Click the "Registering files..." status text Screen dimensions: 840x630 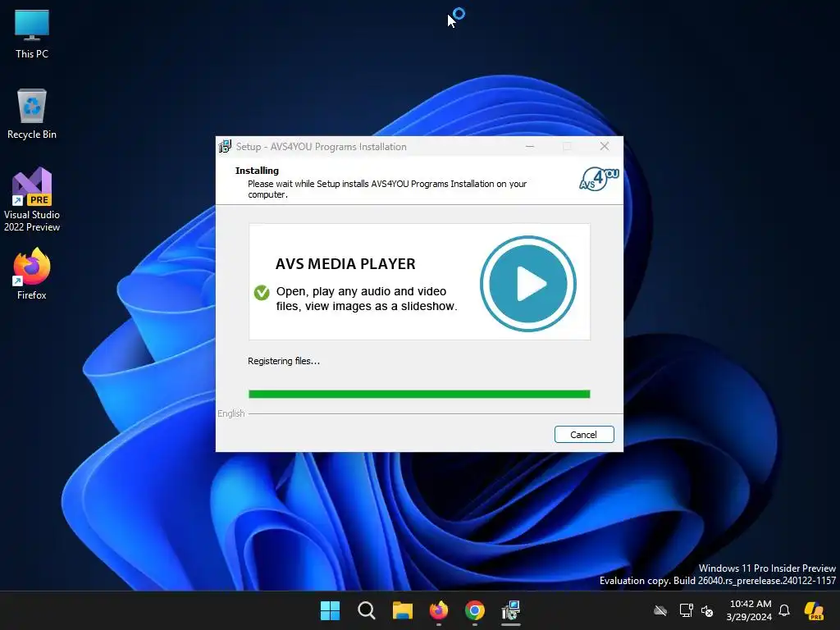pyautogui.click(x=284, y=361)
